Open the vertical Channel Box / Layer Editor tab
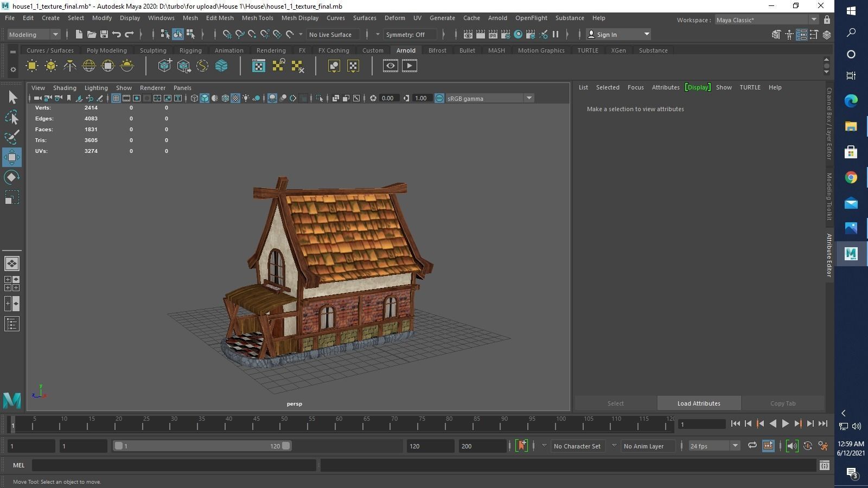This screenshot has height=488, width=868. point(829,124)
